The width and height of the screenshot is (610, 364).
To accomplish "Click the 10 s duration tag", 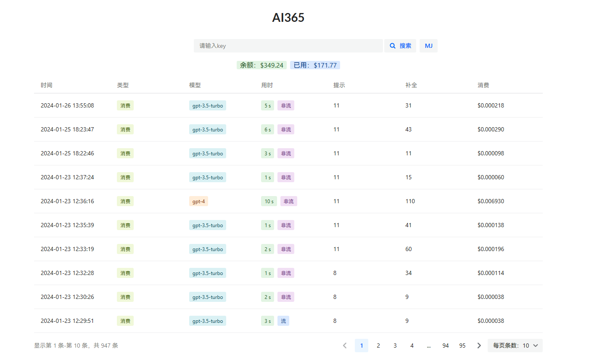I will pos(269,201).
